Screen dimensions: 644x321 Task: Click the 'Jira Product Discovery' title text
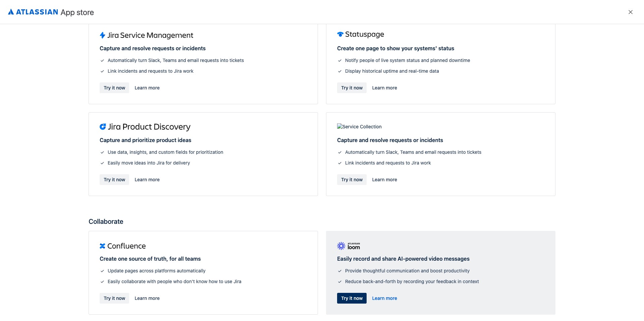(x=149, y=127)
